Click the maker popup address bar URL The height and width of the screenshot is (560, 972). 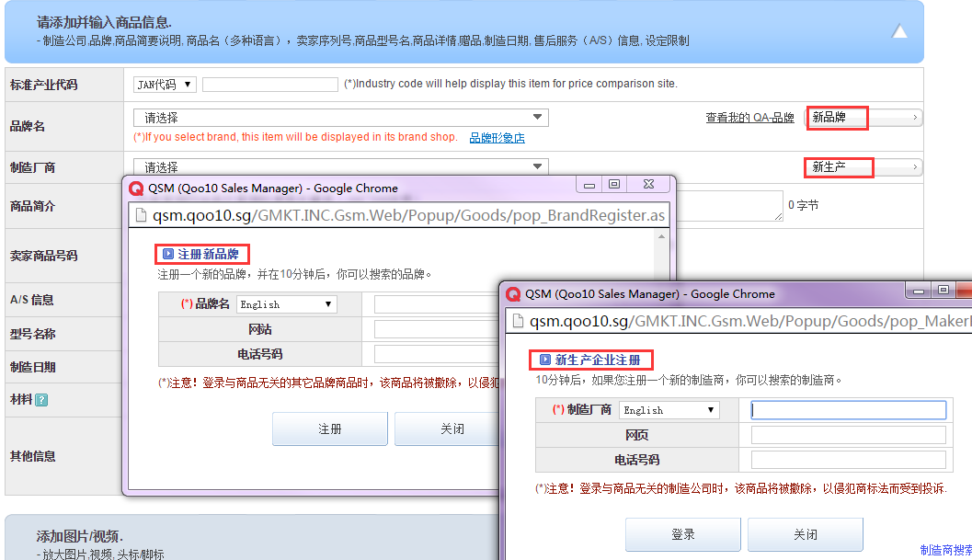pos(750,321)
